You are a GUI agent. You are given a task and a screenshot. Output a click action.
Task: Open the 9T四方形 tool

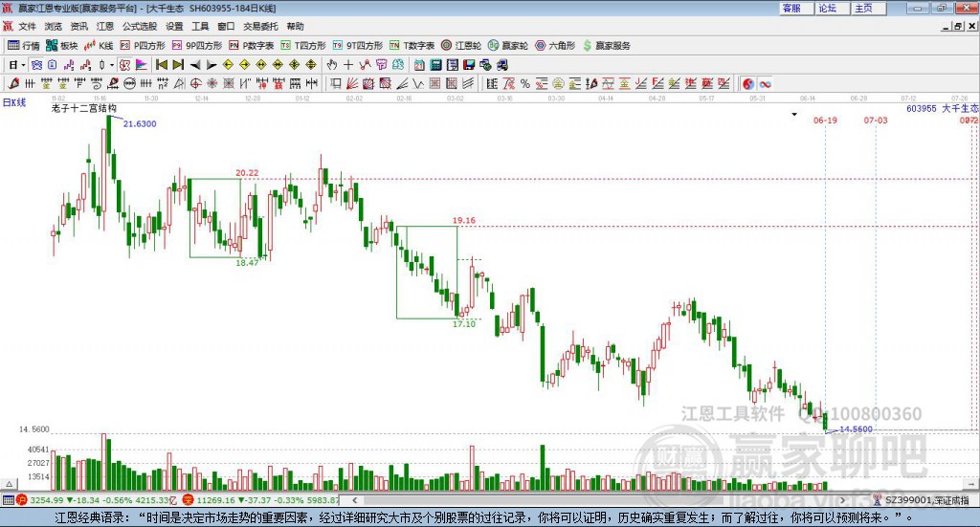point(358,46)
